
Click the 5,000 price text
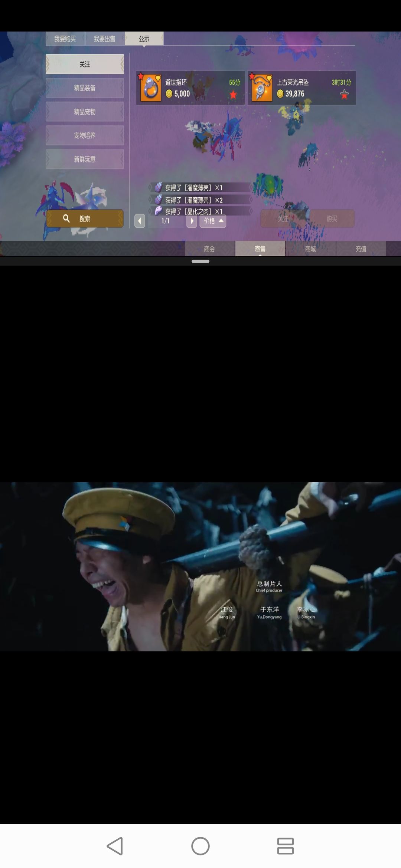pyautogui.click(x=182, y=94)
